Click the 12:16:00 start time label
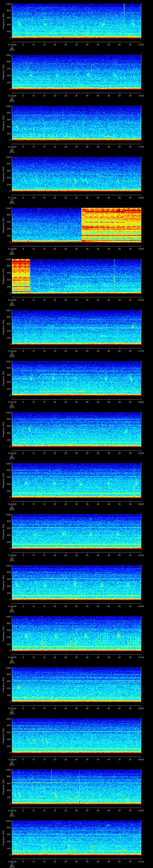Screen dimensions: 153x868 pos(12,146)
